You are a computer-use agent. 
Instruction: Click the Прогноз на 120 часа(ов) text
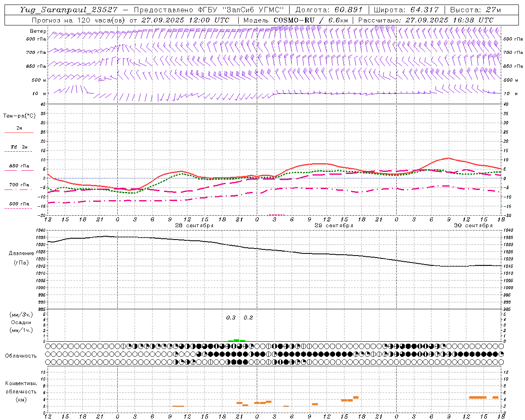78,20
